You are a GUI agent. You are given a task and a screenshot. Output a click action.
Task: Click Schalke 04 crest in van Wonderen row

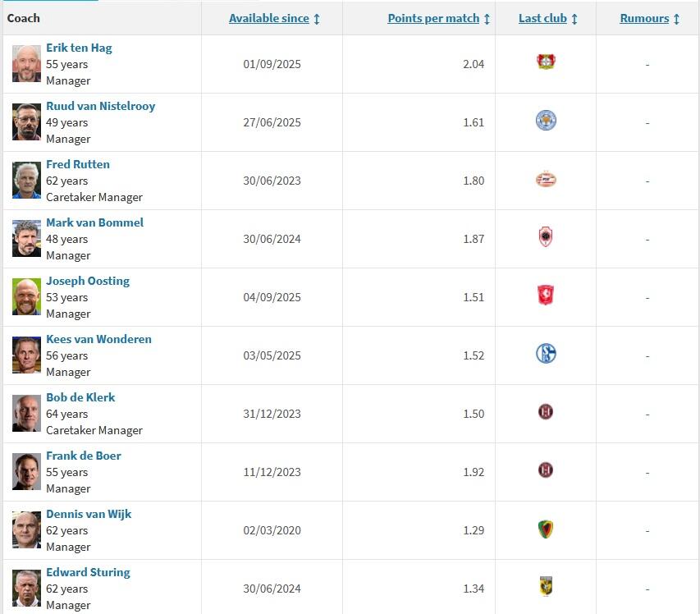546,354
